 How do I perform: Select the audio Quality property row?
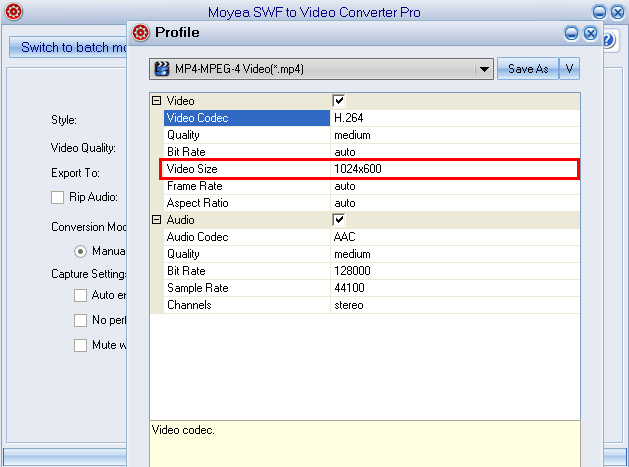(371, 254)
